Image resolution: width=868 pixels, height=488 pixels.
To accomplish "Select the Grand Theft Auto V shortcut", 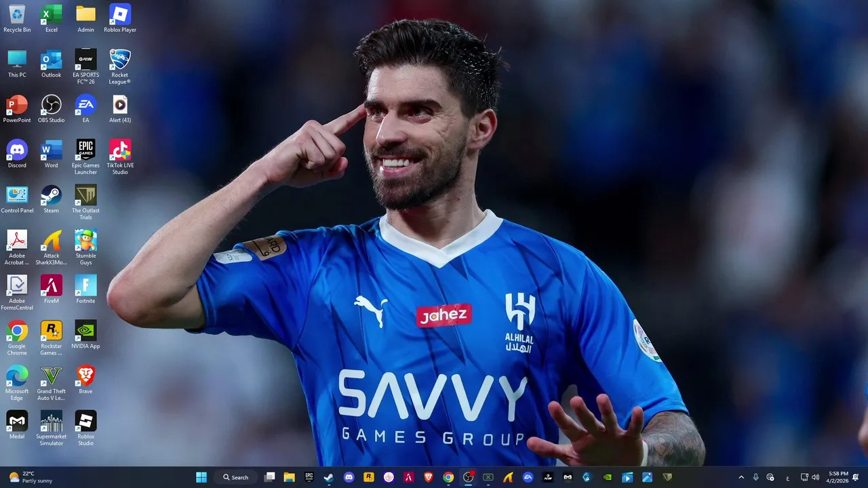I will click(52, 383).
